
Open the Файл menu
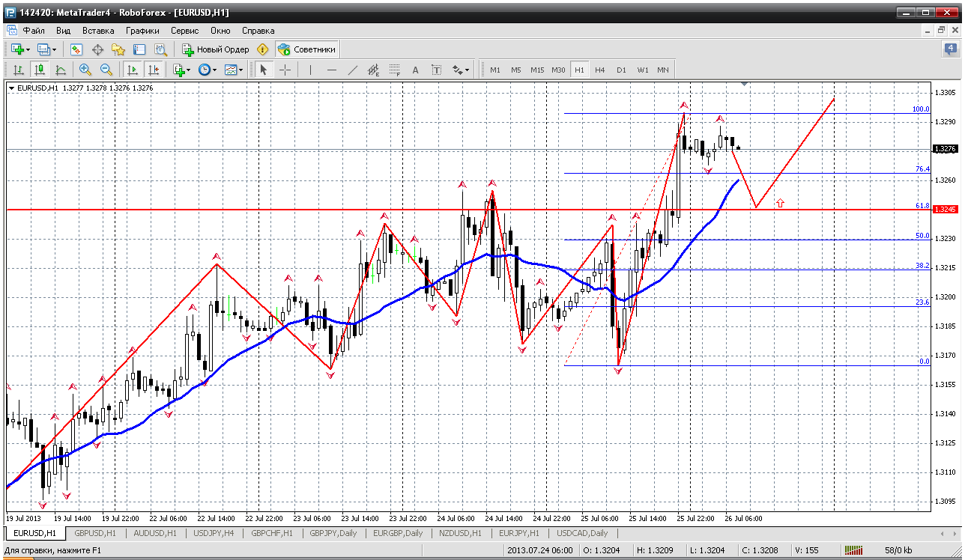coord(34,31)
